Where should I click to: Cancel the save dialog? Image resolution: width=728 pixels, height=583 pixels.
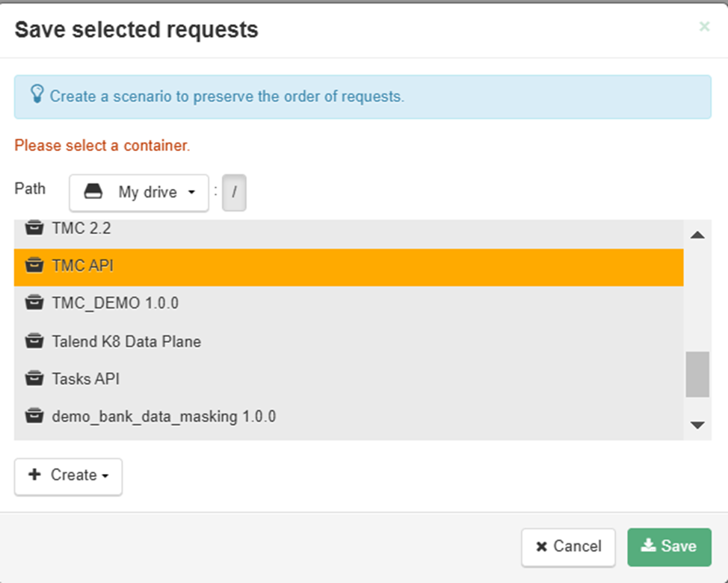(568, 547)
